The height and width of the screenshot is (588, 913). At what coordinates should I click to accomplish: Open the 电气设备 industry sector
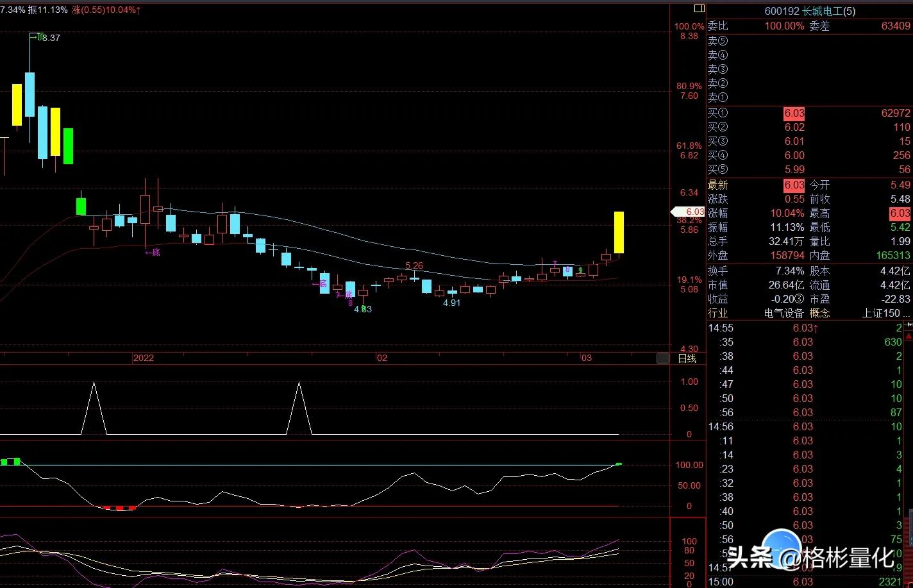click(783, 313)
